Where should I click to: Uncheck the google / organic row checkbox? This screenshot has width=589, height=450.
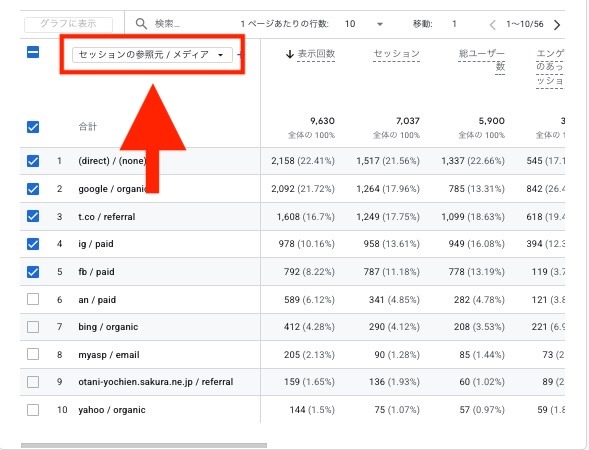click(33, 189)
